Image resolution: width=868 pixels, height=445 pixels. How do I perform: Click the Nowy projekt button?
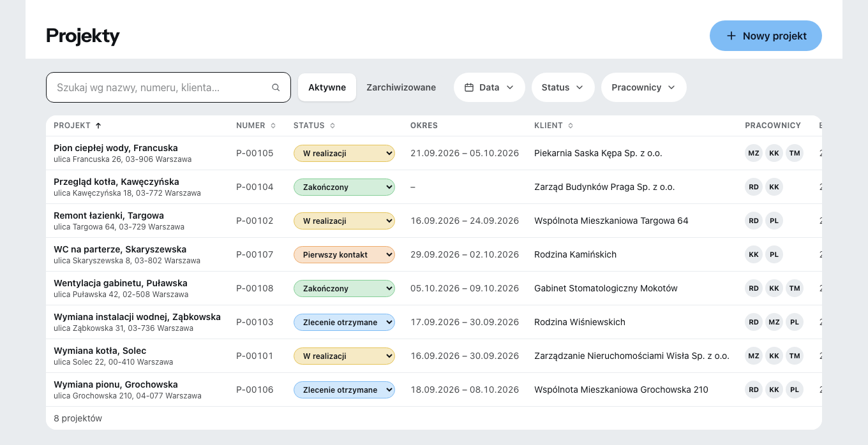[x=766, y=36]
